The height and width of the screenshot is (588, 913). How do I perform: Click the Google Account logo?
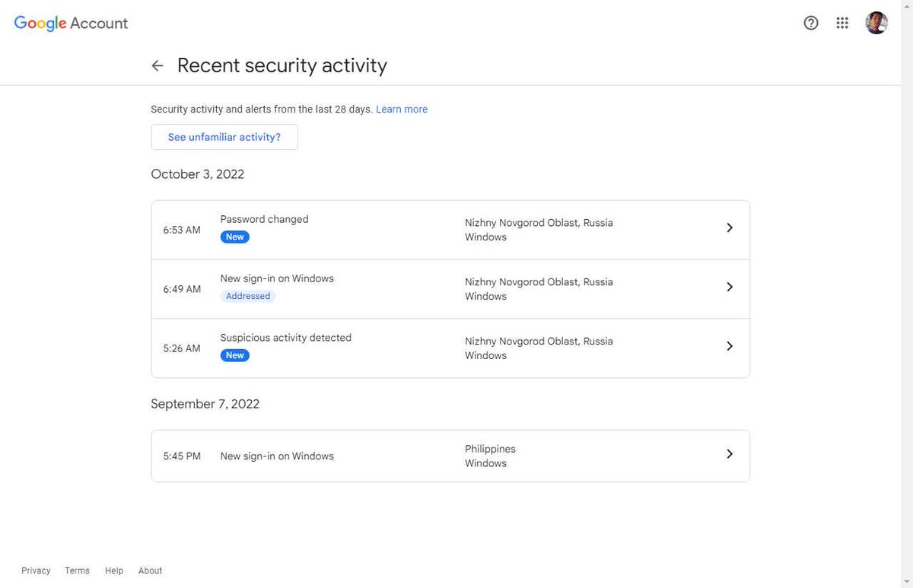tap(71, 24)
